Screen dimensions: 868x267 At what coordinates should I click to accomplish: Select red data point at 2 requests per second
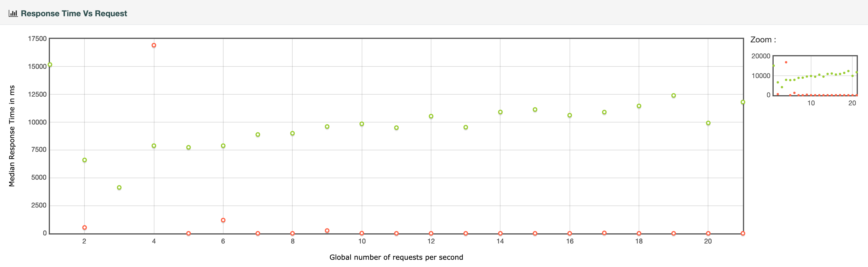pyautogui.click(x=84, y=228)
